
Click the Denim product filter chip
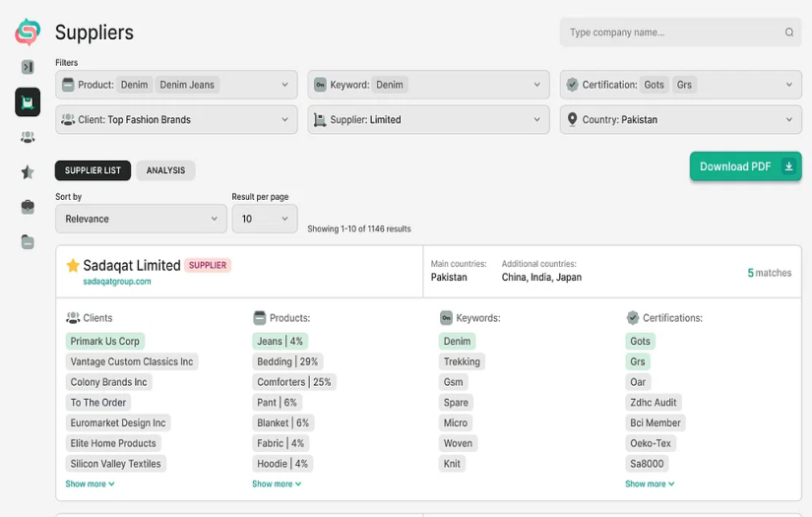coord(134,85)
